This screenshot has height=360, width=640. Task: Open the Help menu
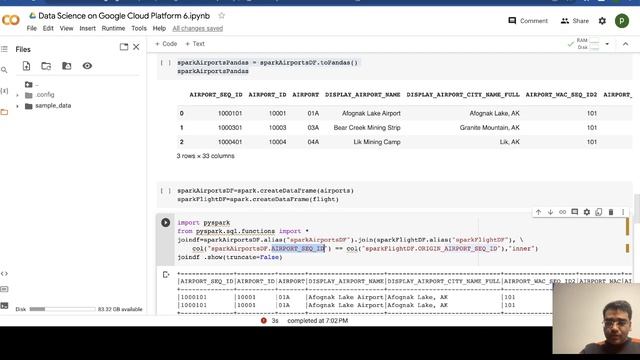coord(159,28)
